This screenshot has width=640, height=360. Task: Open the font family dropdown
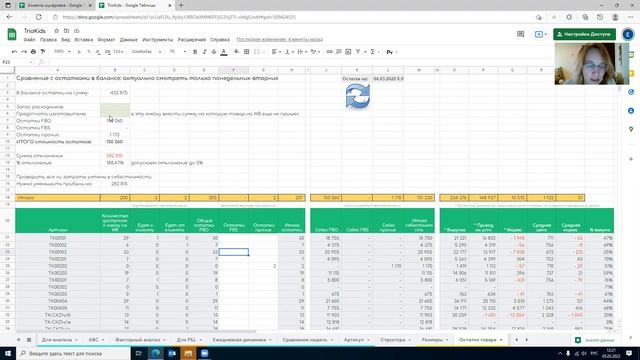click(x=147, y=52)
